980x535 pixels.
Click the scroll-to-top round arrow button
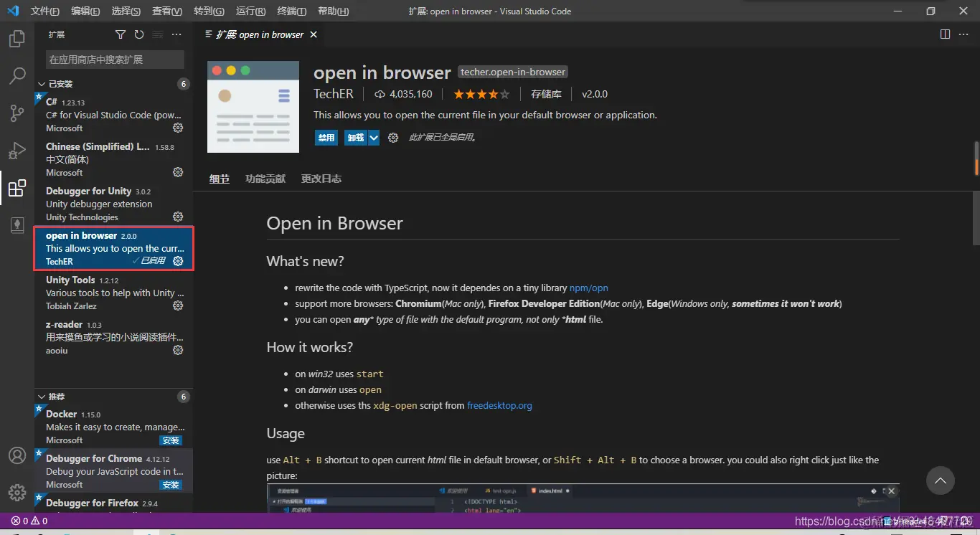[940, 480]
